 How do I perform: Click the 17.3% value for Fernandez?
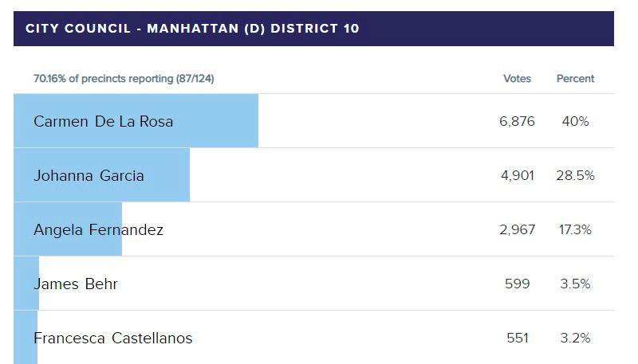575,230
